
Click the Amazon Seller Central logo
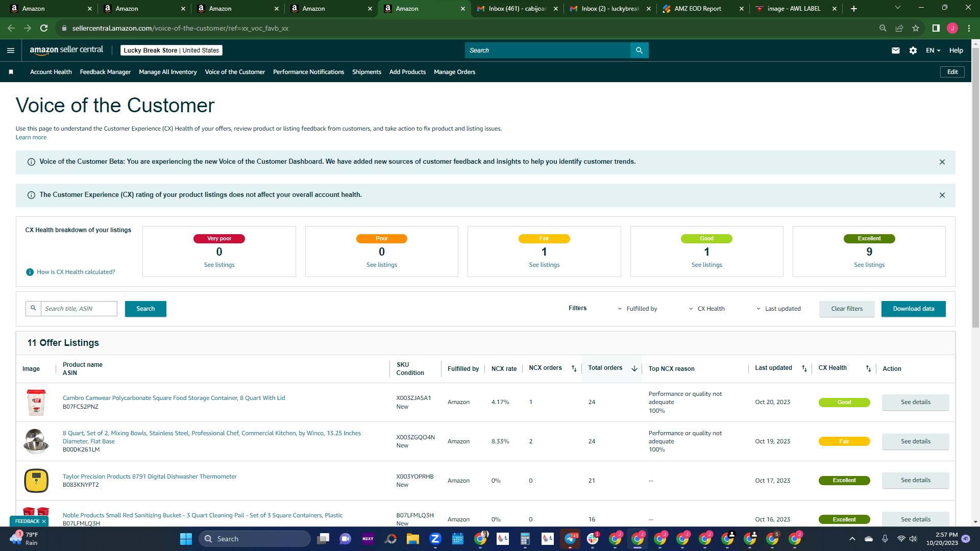66,50
